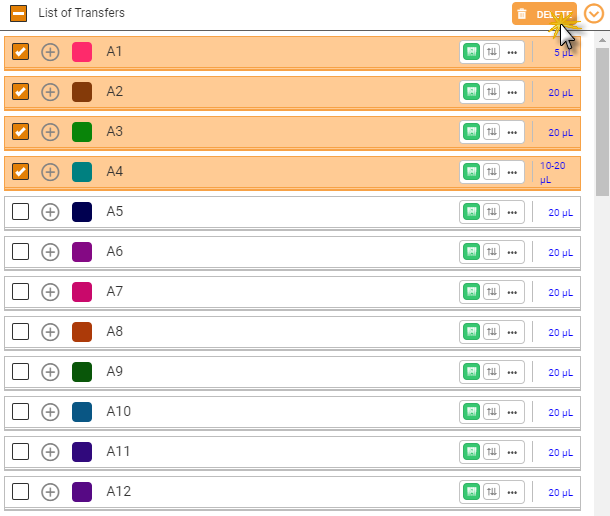The height and width of the screenshot is (516, 610).
Task: Click the green plate icon on row A8
Action: coord(471,332)
